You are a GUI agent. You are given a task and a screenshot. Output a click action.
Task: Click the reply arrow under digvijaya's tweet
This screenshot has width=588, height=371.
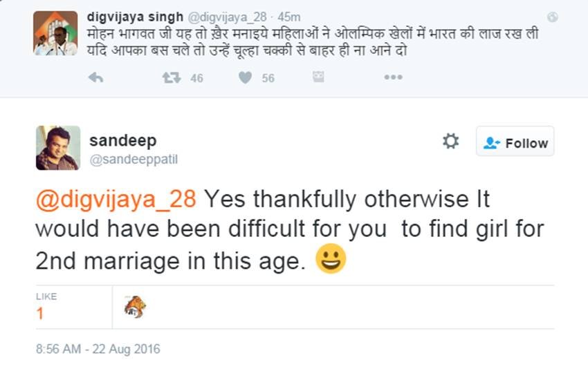coord(96,78)
